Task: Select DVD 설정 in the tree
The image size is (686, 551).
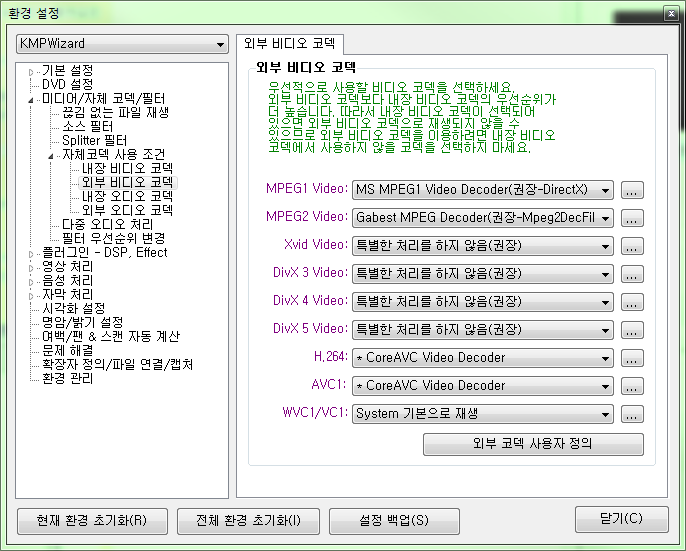Action: coord(67,84)
